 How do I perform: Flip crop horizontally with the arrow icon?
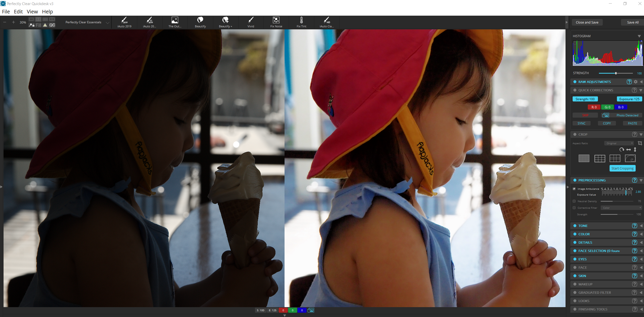[x=629, y=150]
